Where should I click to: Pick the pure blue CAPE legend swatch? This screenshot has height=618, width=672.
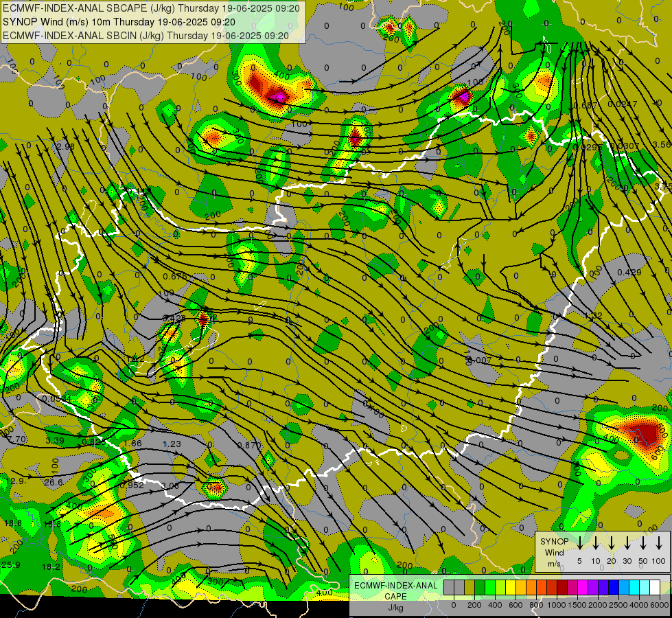[x=614, y=587]
